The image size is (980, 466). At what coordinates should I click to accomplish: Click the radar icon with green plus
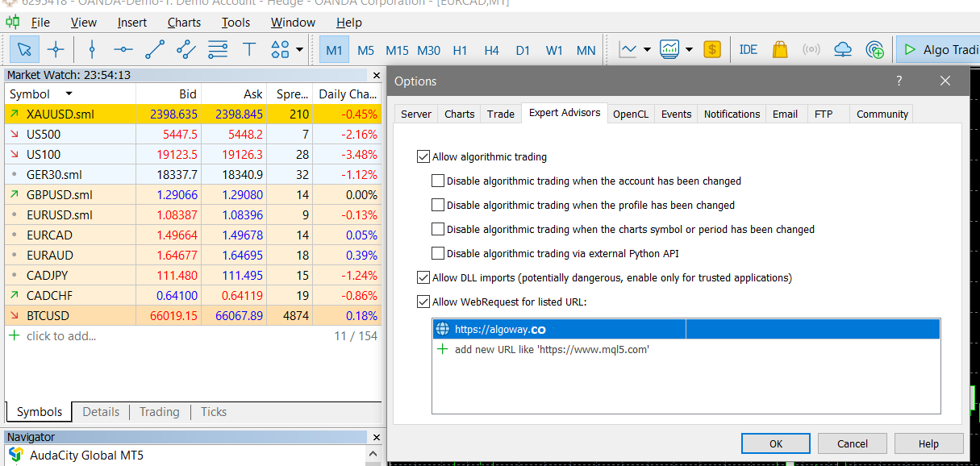coord(874,50)
